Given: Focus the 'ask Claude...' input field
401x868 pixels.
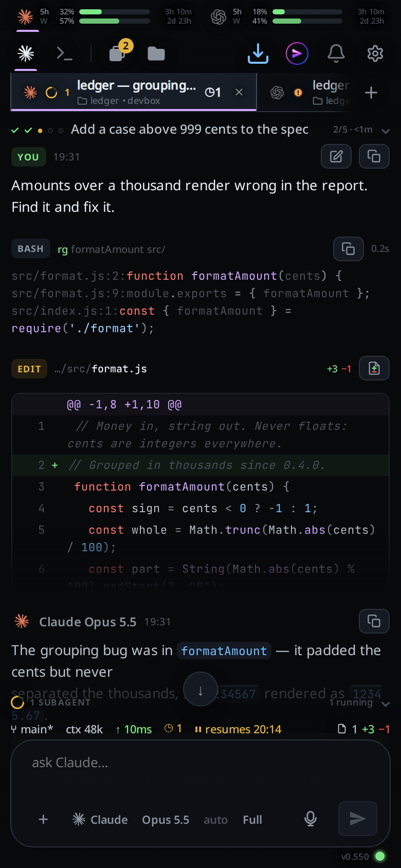Looking at the screenshot, I should (x=200, y=763).
